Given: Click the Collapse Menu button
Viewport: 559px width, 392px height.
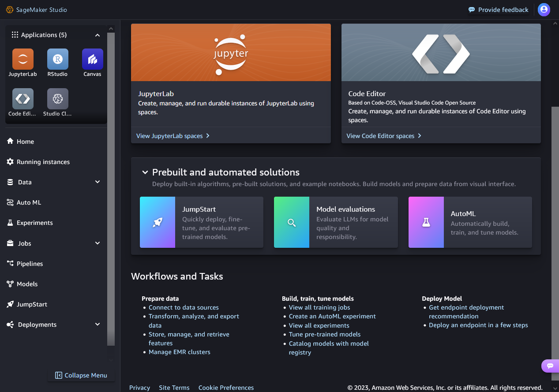Looking at the screenshot, I should pyautogui.click(x=81, y=375).
